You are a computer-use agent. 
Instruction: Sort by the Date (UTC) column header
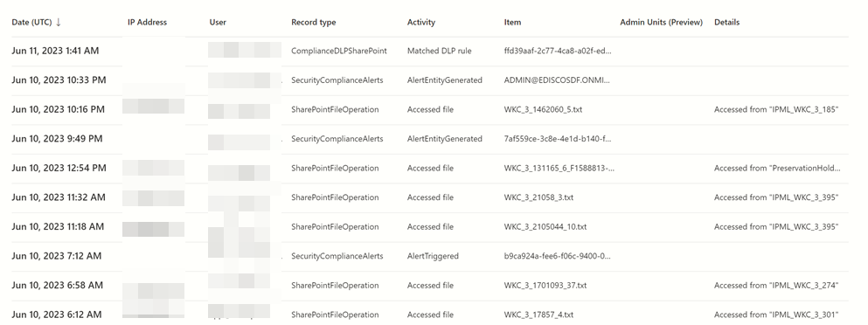point(31,23)
